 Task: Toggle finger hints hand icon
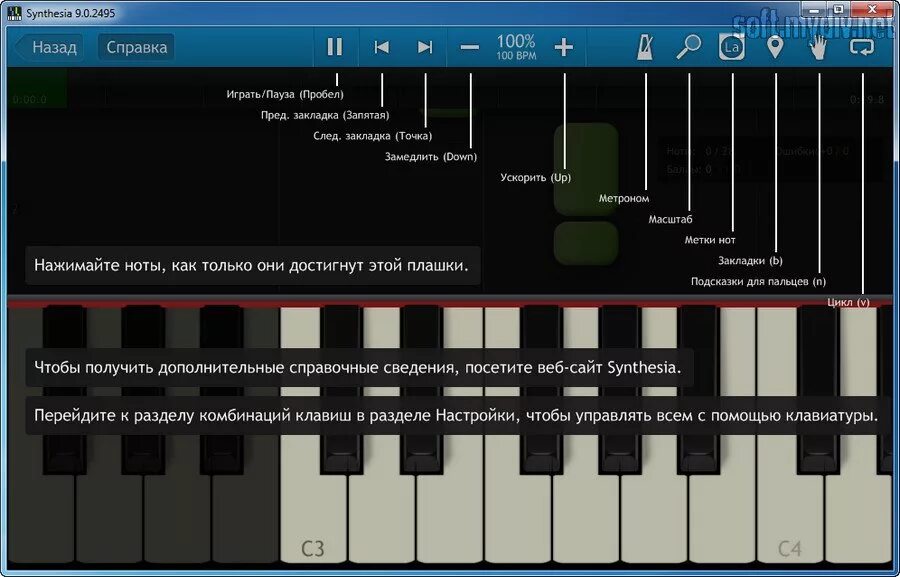(818, 47)
